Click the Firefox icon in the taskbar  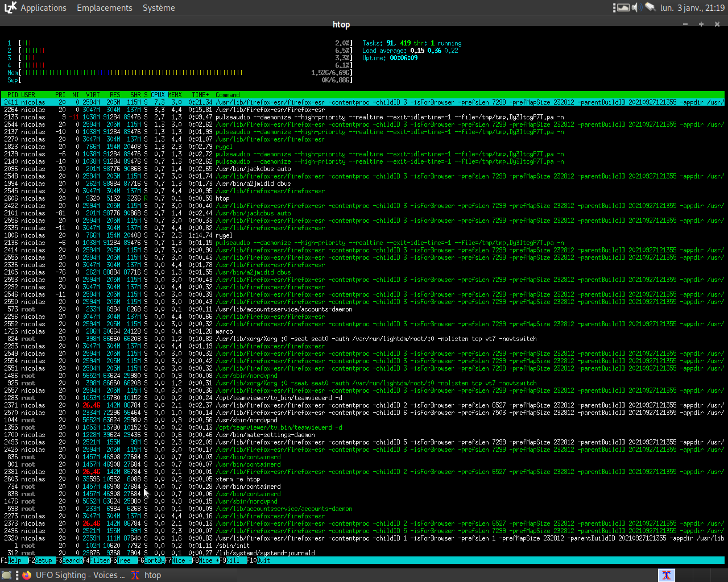point(27,575)
